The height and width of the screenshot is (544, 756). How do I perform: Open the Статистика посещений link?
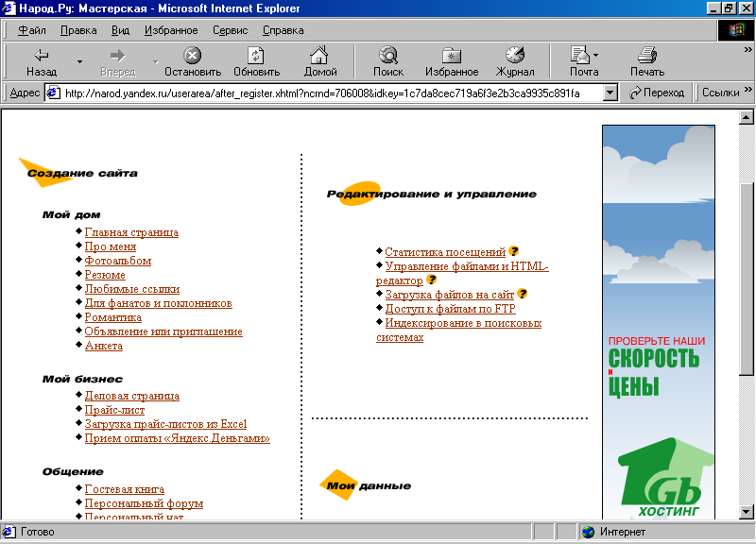pyautogui.click(x=445, y=252)
